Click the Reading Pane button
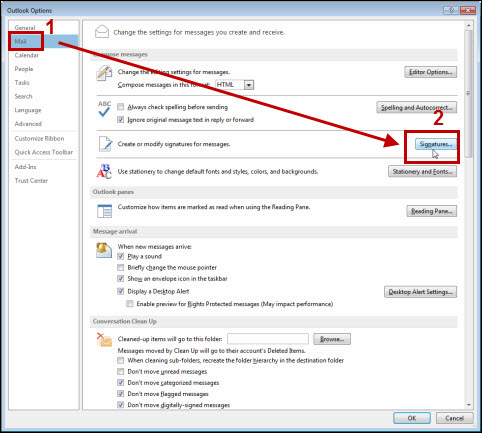The image size is (482, 433). point(431,211)
